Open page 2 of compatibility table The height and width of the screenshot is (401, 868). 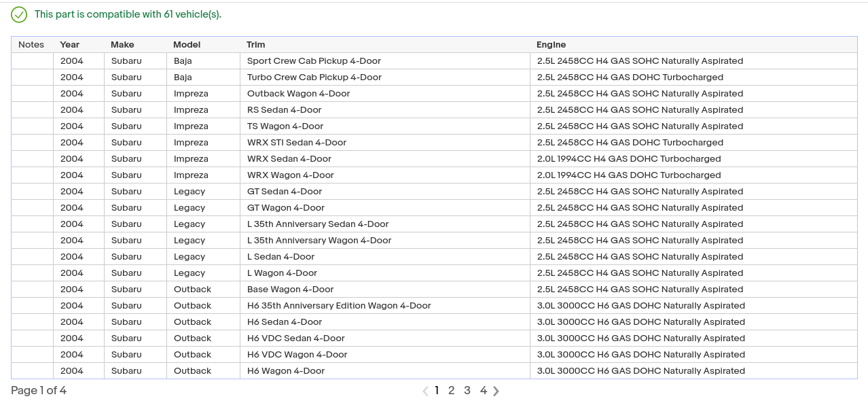tap(451, 390)
